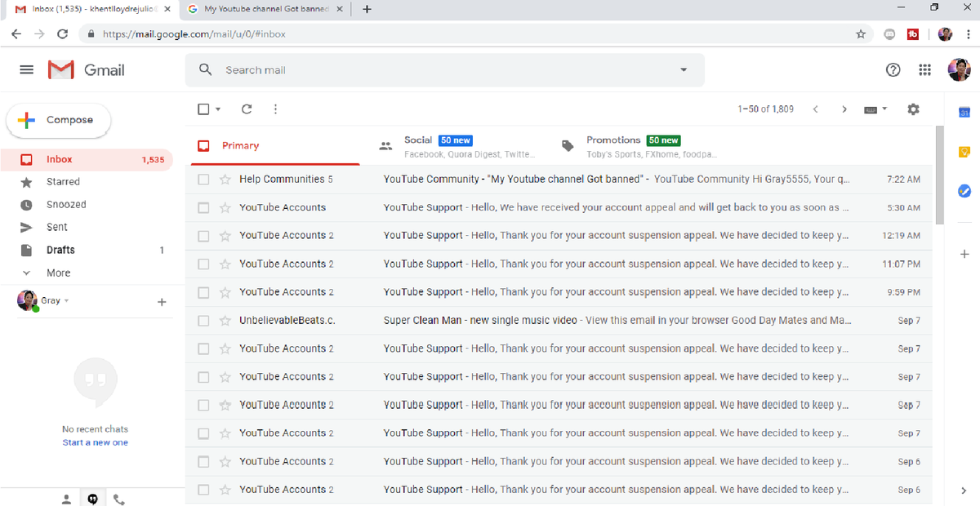
Task: Compose a new email
Action: pyautogui.click(x=59, y=120)
